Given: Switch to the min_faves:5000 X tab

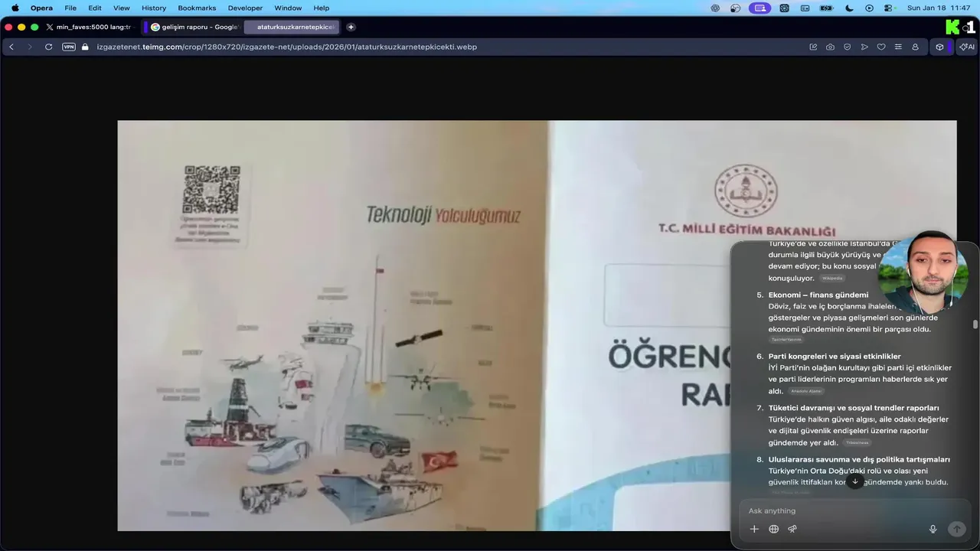Looking at the screenshot, I should [89, 27].
